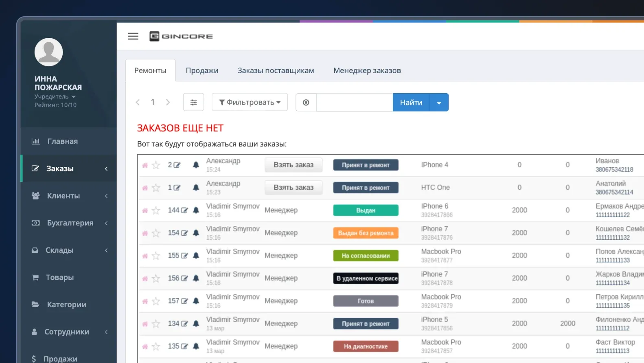Image resolution: width=644 pixels, height=363 pixels.
Task: Click the Найти button
Action: (411, 102)
